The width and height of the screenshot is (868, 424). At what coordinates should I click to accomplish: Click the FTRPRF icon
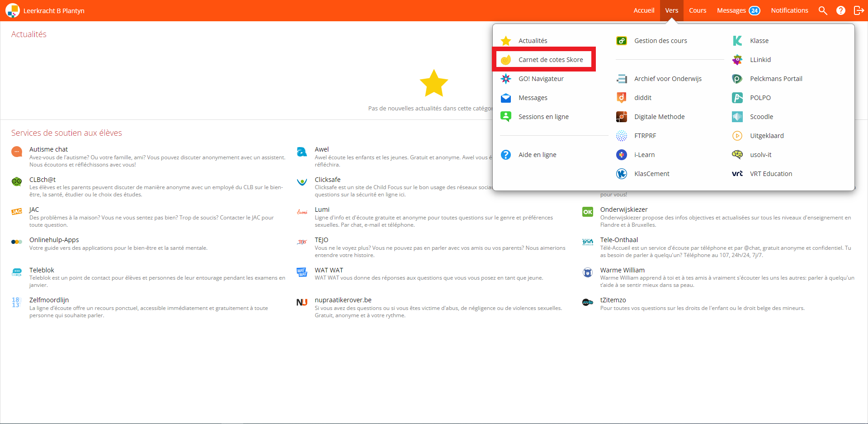point(622,136)
